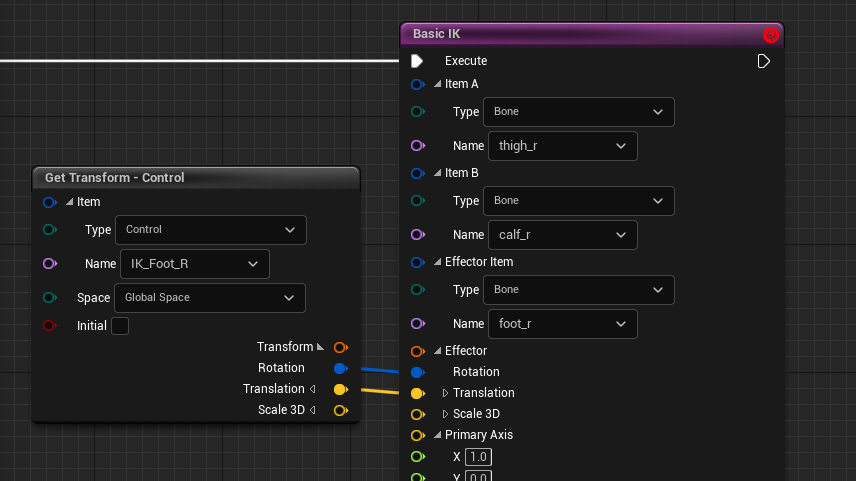Open the Effector Item Type Bone dropdown
Screen dimensions: 856x481
coord(579,290)
